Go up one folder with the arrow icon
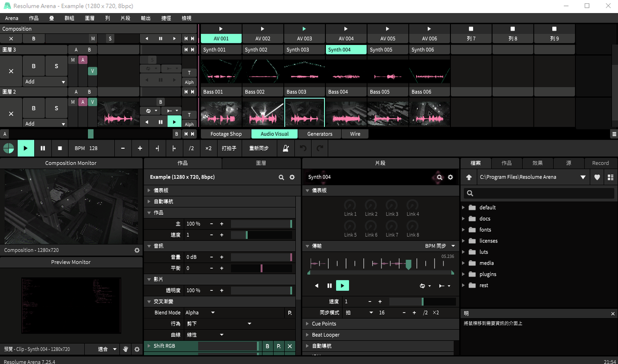This screenshot has width=618, height=364. click(x=469, y=177)
